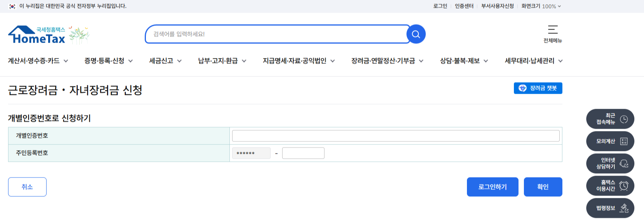Open the 장려금·연말정산·기부금 menu
Viewport: 644px width, 219px height.
[x=383, y=61]
